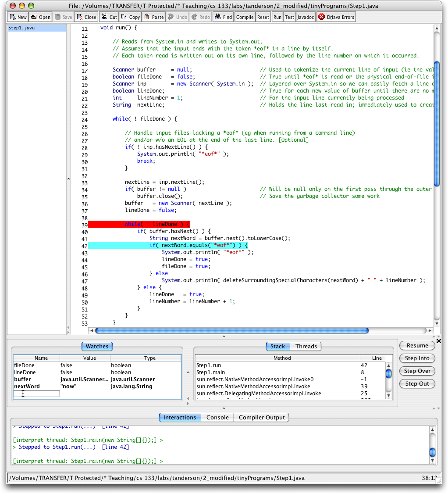Viewport: 448px width, 494px height.
Task: Click the Javadoc button
Action: point(306,17)
